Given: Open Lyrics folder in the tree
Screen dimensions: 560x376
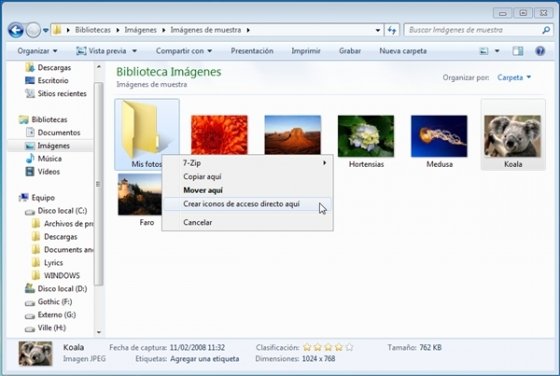Looking at the screenshot, I should pos(48,263).
